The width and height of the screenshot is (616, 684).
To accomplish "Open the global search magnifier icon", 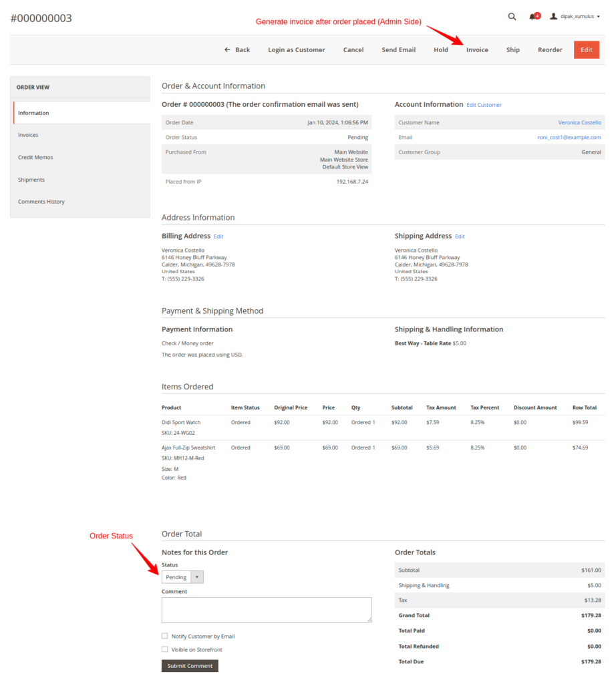I will coord(512,16).
